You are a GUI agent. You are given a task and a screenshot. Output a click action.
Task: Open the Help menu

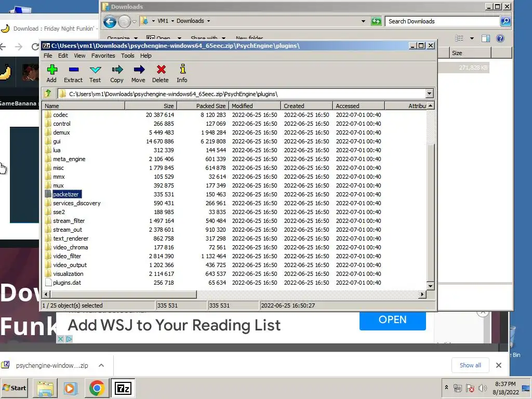(x=146, y=56)
